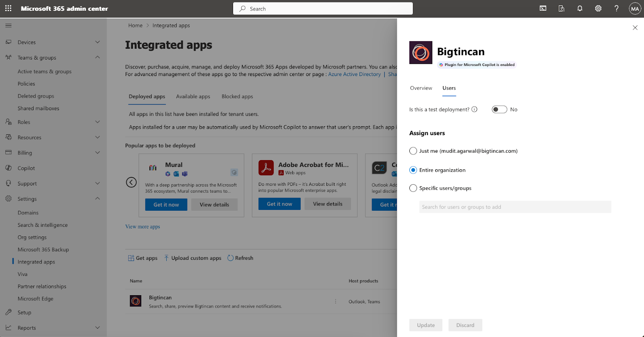The image size is (644, 337).
Task: Open the MA account avatar
Action: click(x=635, y=8)
